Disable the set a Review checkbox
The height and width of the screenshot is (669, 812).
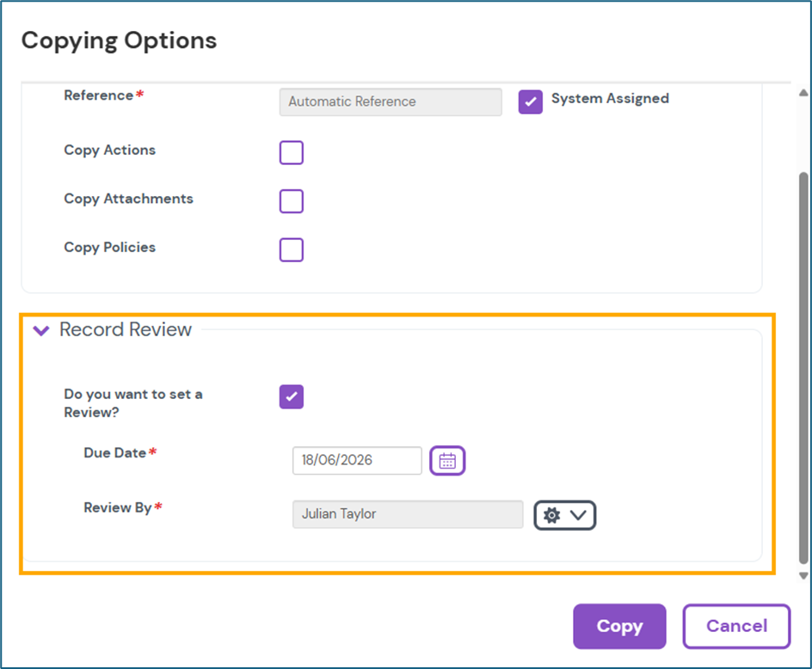click(x=292, y=396)
